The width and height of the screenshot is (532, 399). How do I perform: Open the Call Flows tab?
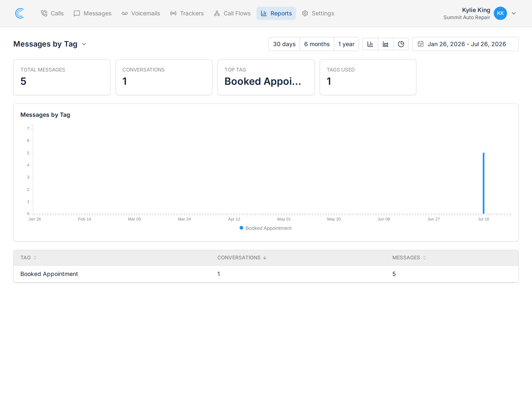232,13
